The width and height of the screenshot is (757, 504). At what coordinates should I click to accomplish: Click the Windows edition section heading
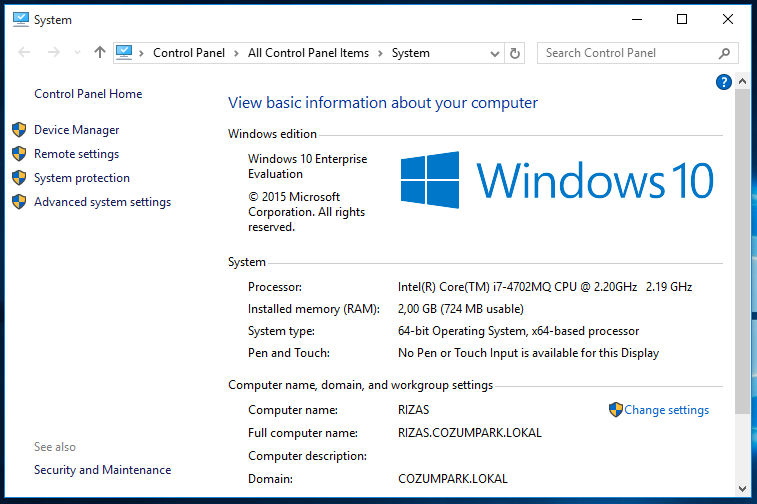pos(272,134)
